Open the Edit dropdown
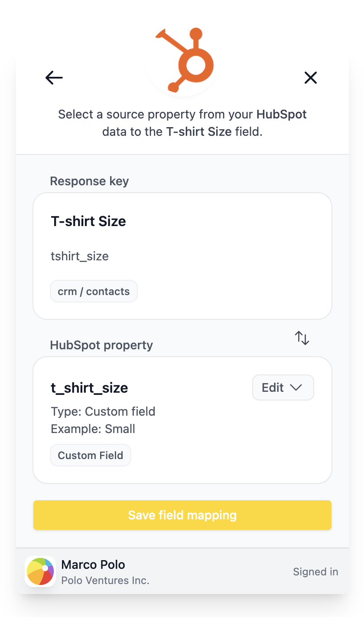The image size is (364, 617). pyautogui.click(x=283, y=387)
